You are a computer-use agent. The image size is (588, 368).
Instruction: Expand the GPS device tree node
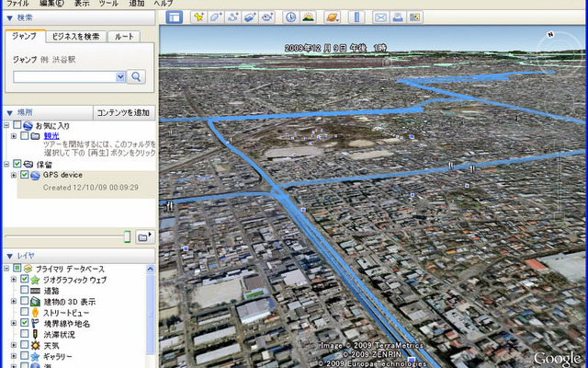point(14,175)
